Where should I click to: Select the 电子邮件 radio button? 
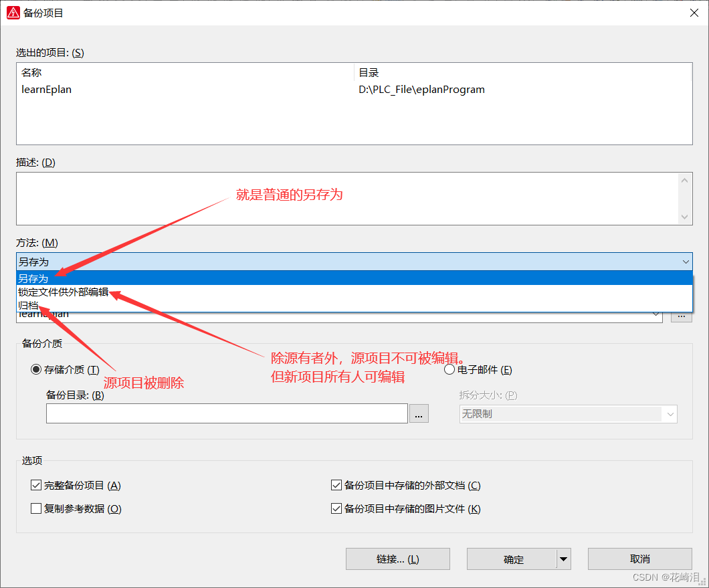pos(449,369)
